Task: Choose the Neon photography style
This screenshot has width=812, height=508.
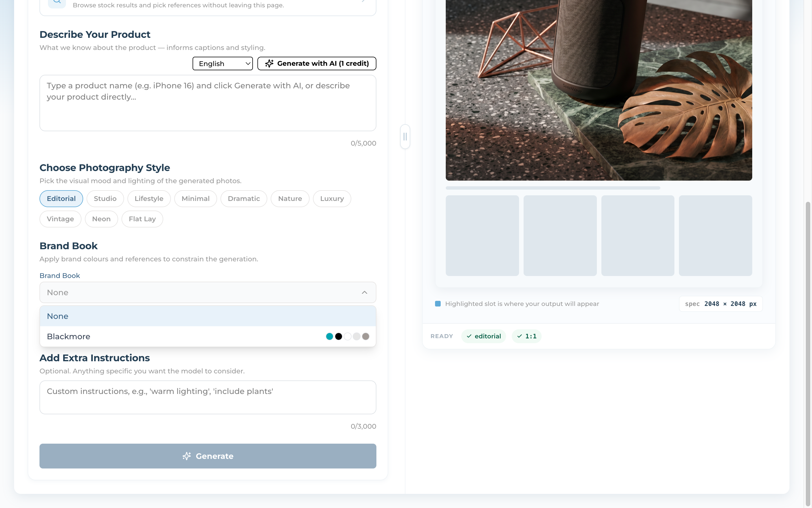Action: [101, 219]
